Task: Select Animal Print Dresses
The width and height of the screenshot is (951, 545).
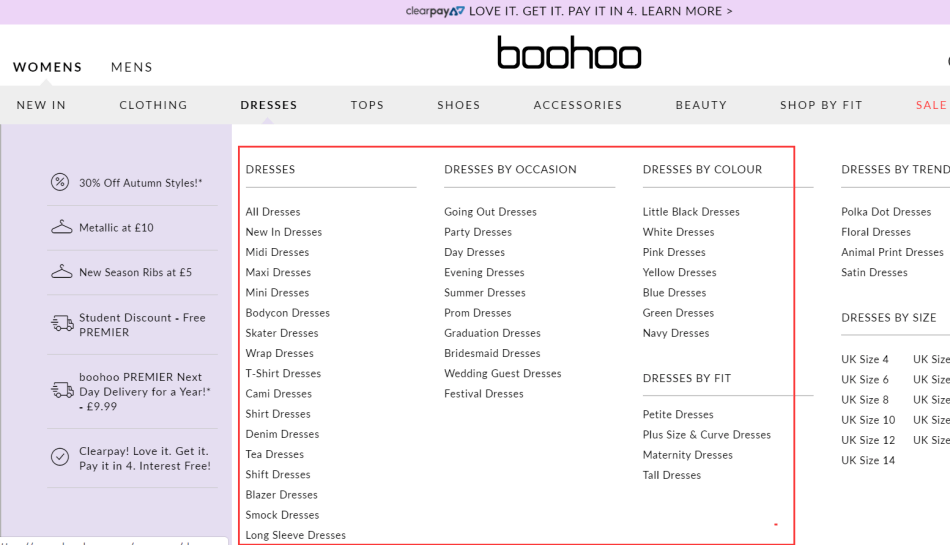Action: 892,252
